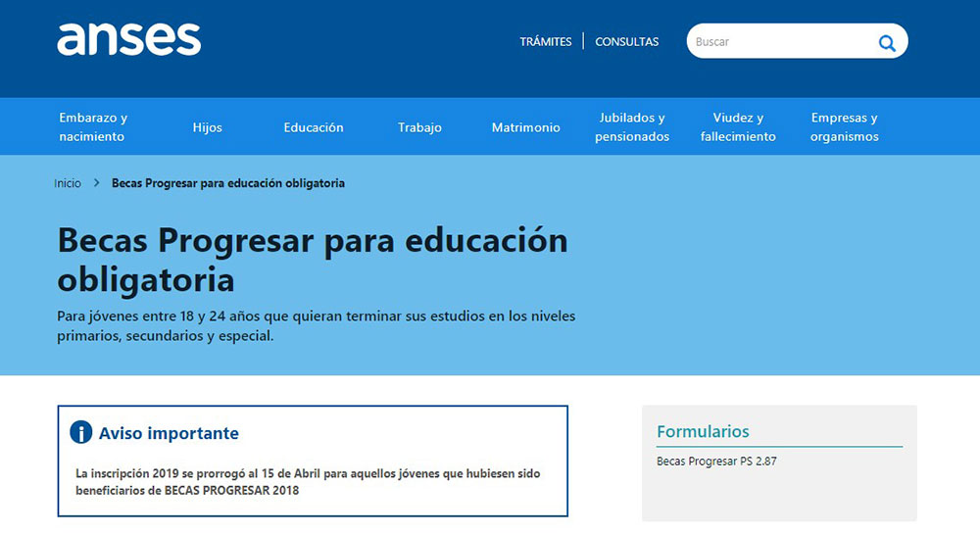Click the ANSES logo
Image resolution: width=980 pixels, height=535 pixels.
(128, 40)
